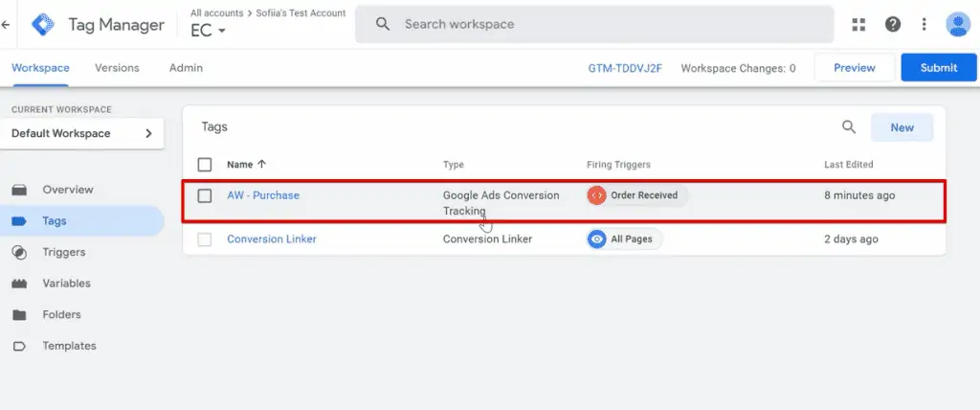Click the Triggers sidebar icon
This screenshot has width=980, height=410.
(x=19, y=252)
